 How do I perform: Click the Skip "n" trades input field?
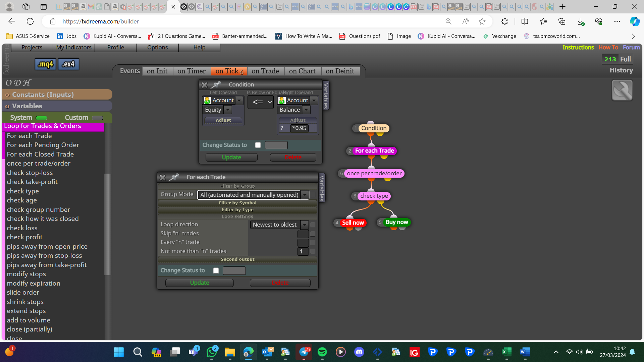tap(303, 234)
